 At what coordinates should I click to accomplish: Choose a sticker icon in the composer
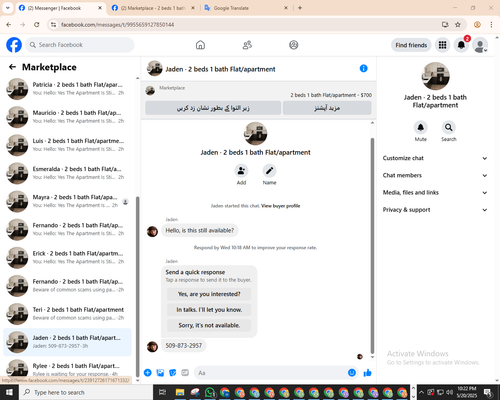(173, 373)
